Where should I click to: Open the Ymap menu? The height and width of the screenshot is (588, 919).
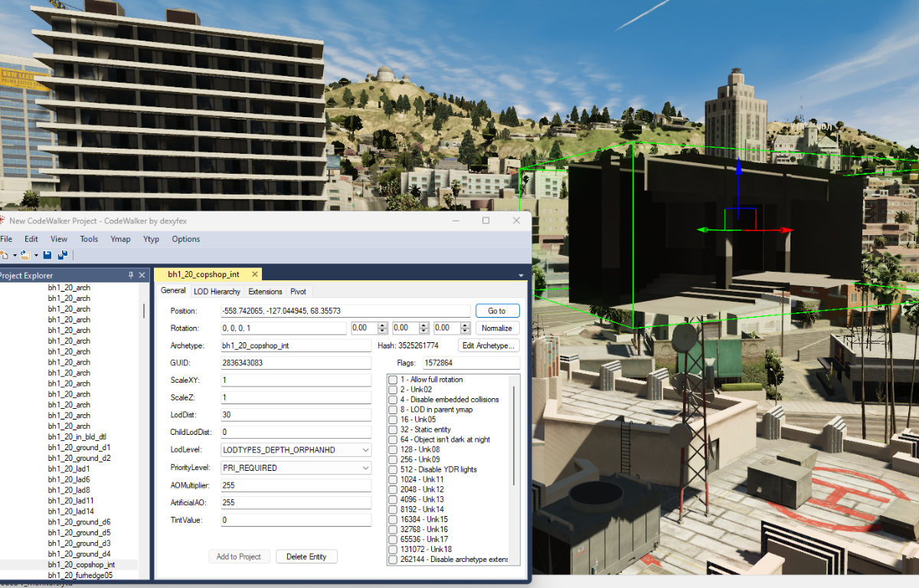click(120, 239)
